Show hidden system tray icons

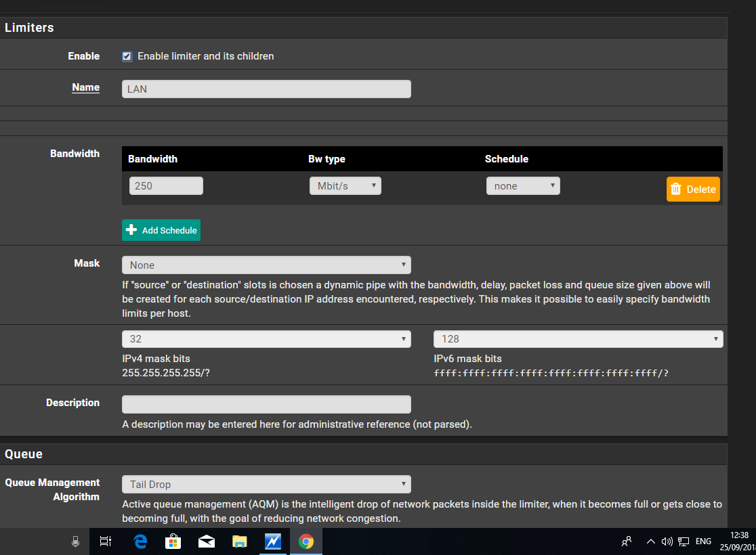650,541
